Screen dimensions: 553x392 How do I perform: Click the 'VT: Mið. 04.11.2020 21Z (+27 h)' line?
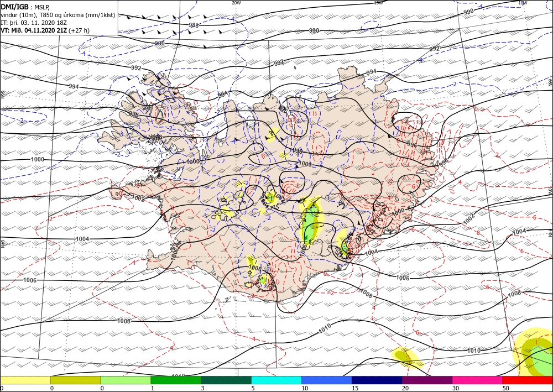click(x=45, y=30)
